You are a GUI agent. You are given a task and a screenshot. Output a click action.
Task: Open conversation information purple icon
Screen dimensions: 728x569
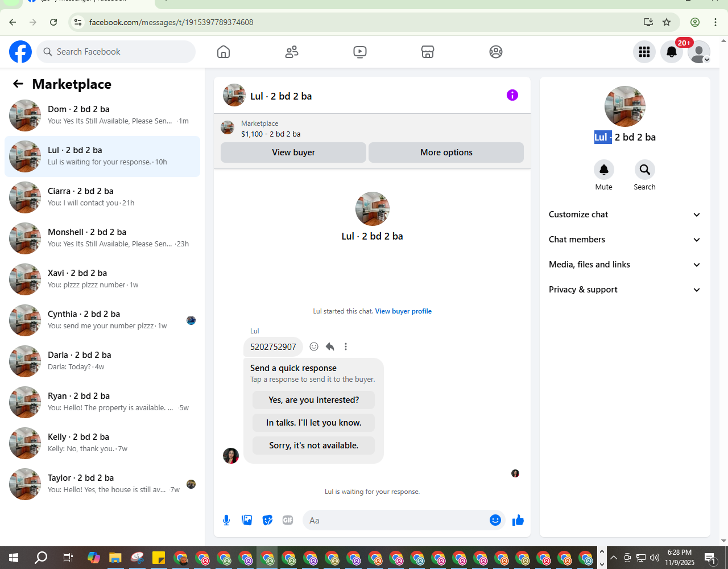512,95
